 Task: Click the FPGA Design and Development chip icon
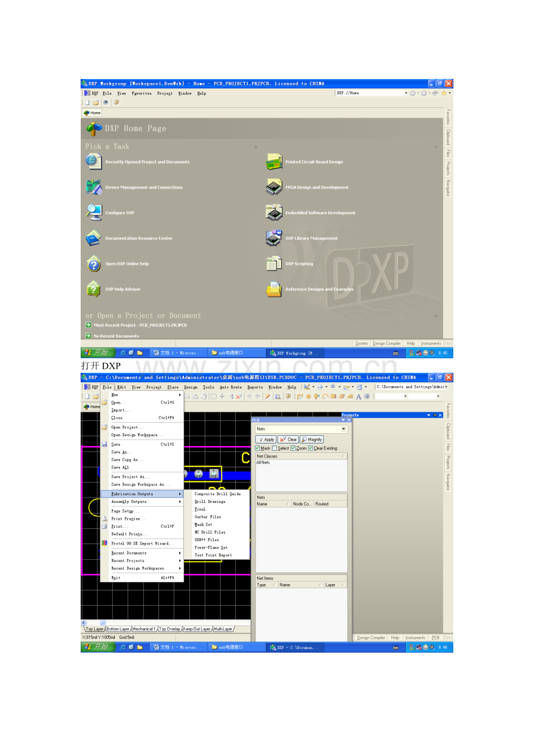(x=274, y=187)
